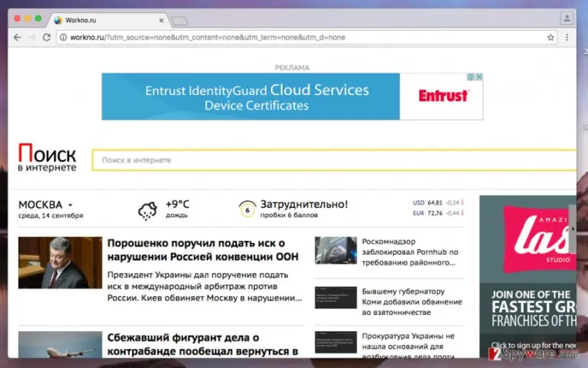Viewport: 588px width, 368px height.
Task: Bookmark page with the star icon
Action: [550, 37]
